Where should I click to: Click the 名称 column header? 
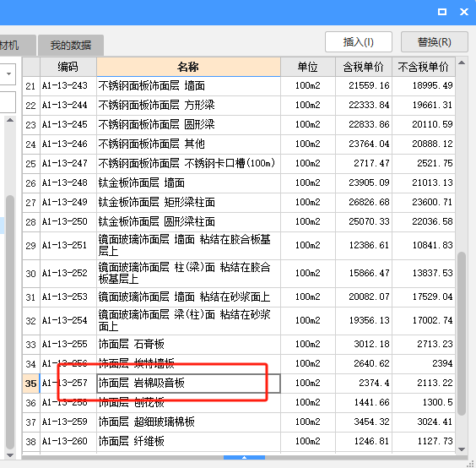(188, 67)
